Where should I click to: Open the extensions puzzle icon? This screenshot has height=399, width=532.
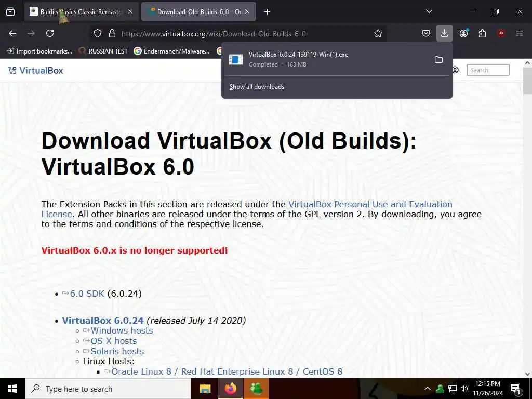[x=482, y=33]
